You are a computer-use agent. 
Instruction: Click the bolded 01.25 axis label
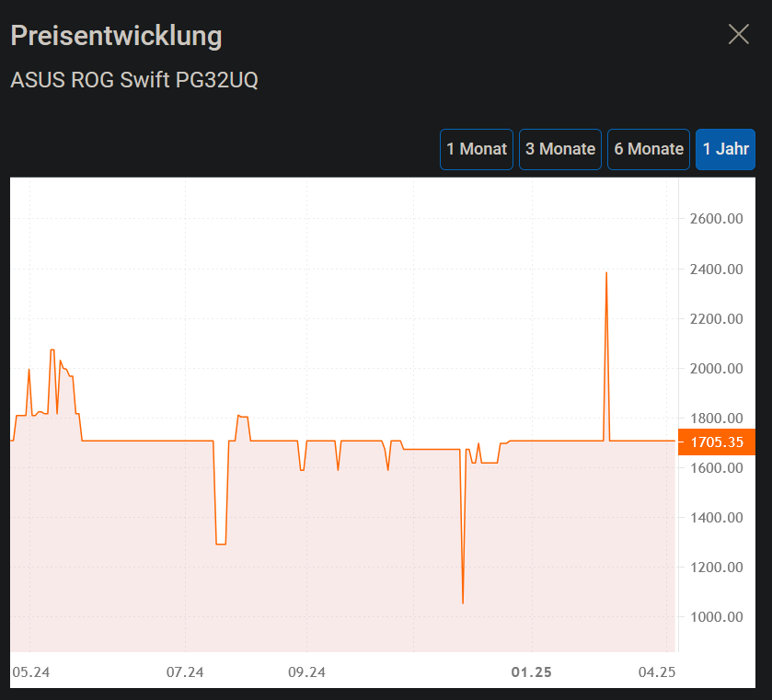tap(530, 672)
